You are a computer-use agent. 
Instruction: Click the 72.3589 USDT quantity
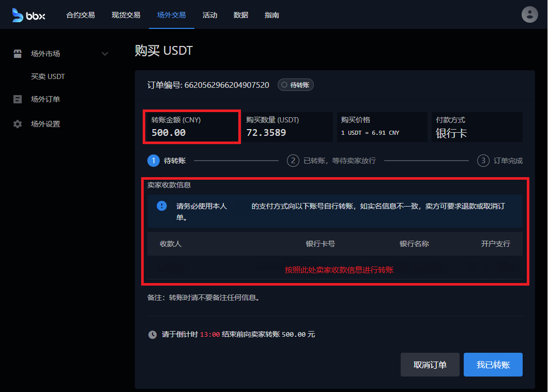pos(266,133)
